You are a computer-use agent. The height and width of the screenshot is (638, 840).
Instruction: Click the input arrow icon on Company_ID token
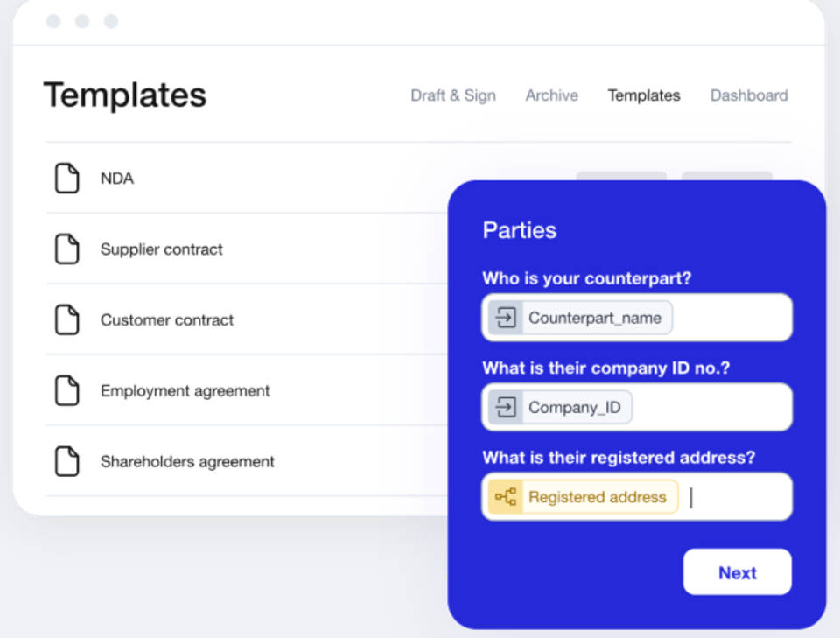pos(506,407)
